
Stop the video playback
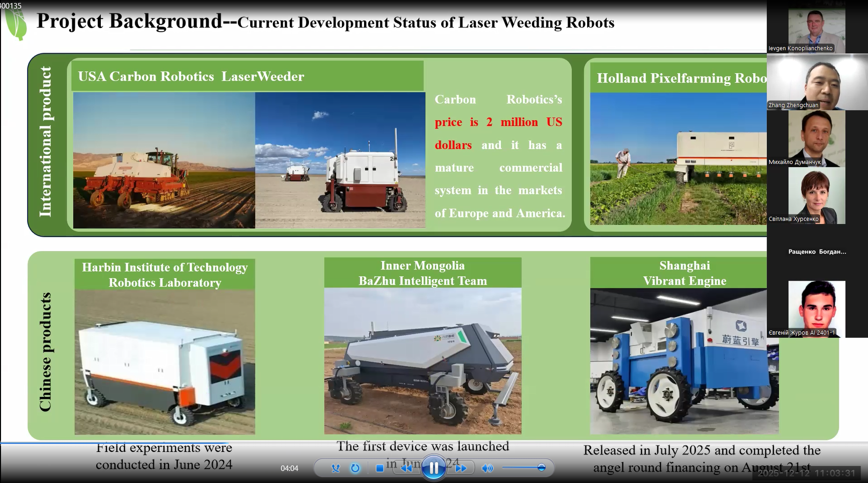[x=380, y=468]
